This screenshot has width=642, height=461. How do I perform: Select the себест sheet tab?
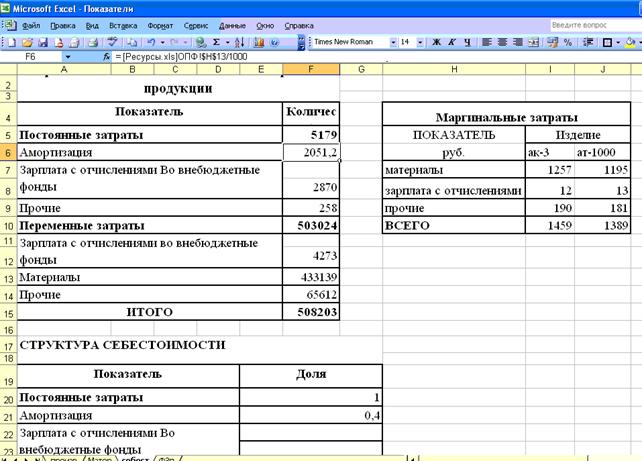tap(135, 459)
